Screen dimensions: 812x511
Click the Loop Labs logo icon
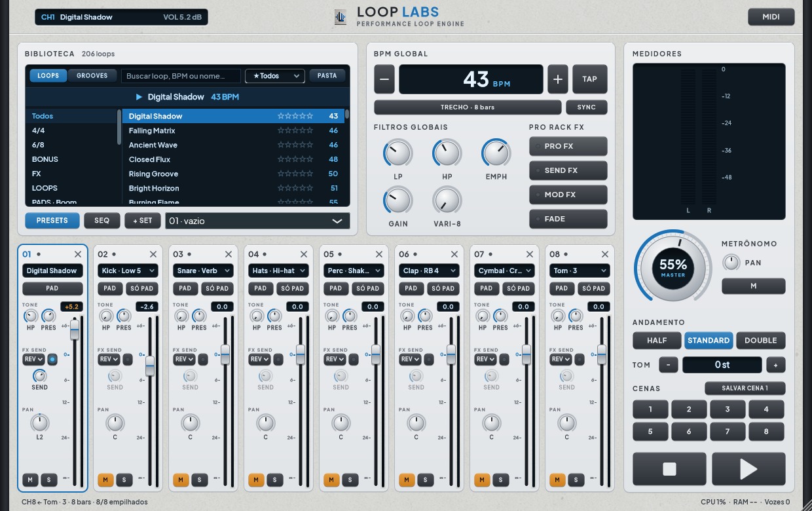point(341,18)
